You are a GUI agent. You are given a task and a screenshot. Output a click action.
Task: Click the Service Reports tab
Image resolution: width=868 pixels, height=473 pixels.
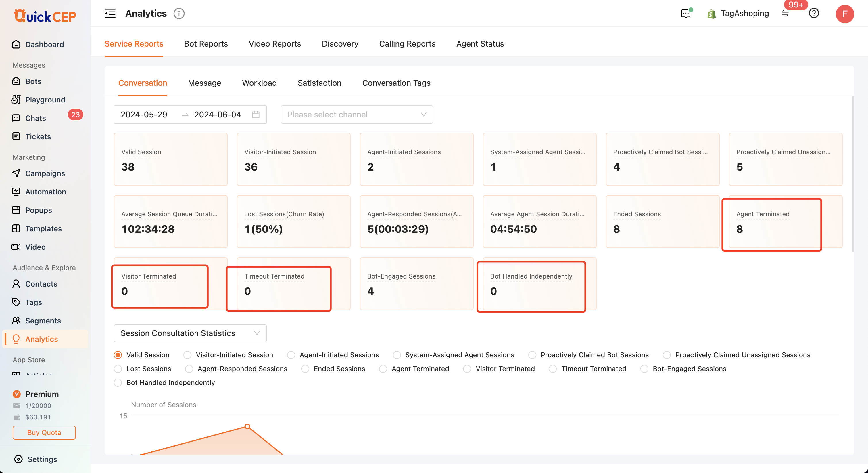click(x=134, y=44)
